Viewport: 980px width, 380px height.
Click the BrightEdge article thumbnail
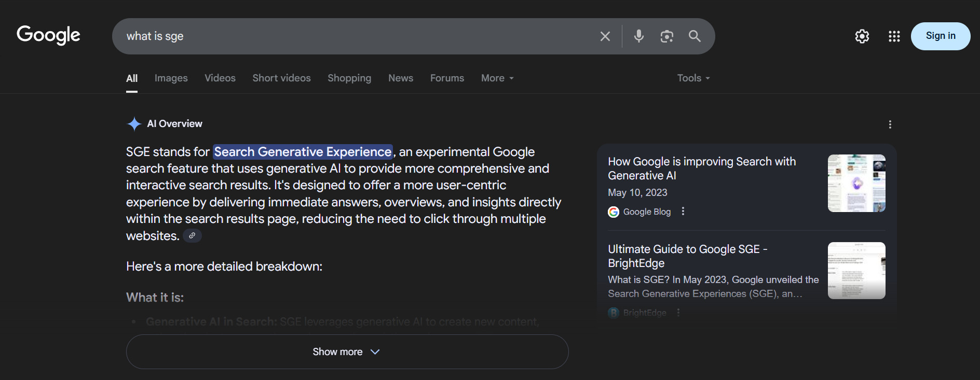click(x=856, y=271)
